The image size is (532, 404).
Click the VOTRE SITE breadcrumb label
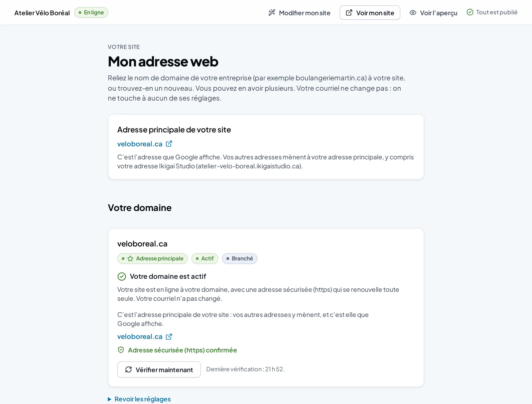[124, 47]
